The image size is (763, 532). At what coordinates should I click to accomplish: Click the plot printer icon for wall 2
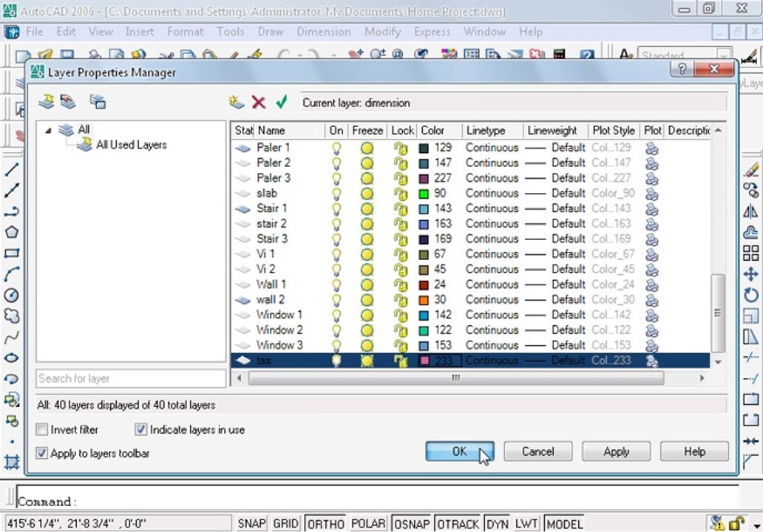tap(651, 300)
